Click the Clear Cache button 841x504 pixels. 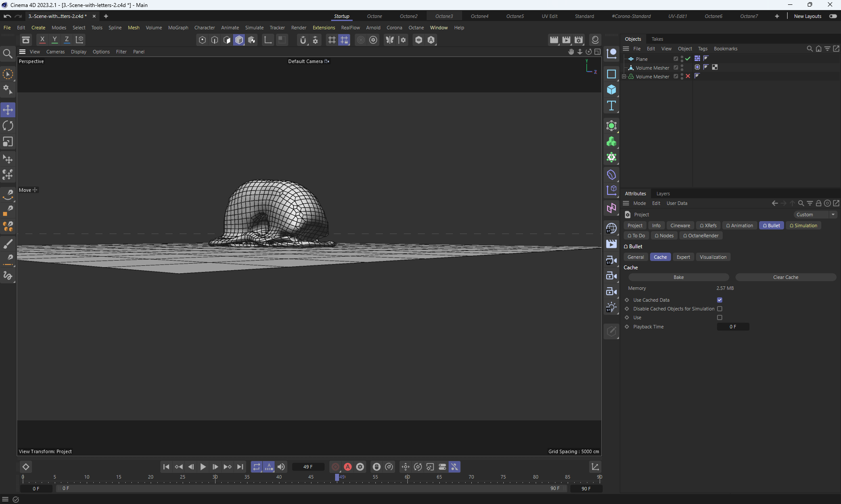click(x=785, y=277)
